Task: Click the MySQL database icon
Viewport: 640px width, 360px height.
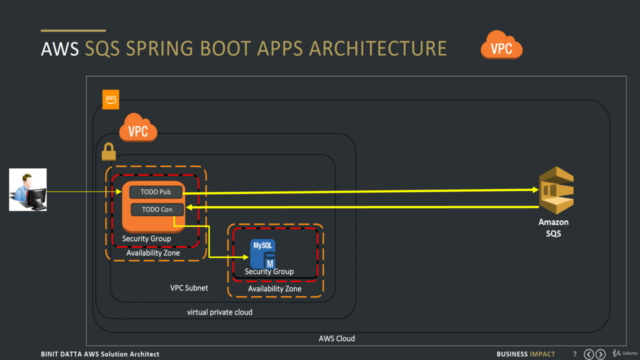Action: 263,253
